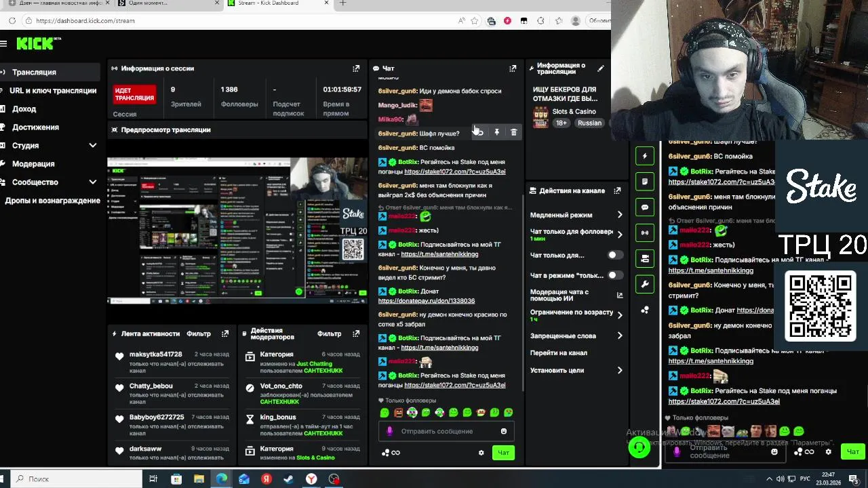Viewport: 868px width, 488px height.
Task: Open moderator actions Фильтр
Action: tap(329, 333)
